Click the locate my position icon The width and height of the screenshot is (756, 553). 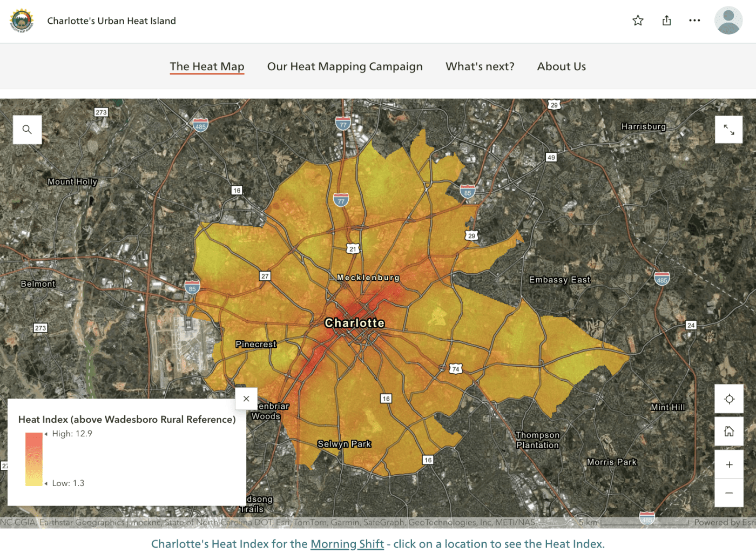click(x=728, y=399)
